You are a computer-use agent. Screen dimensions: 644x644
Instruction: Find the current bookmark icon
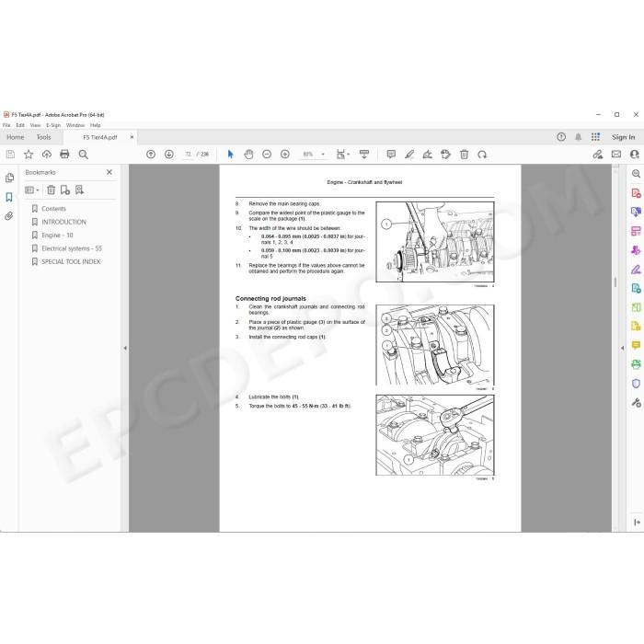pyautogui.click(x=79, y=190)
